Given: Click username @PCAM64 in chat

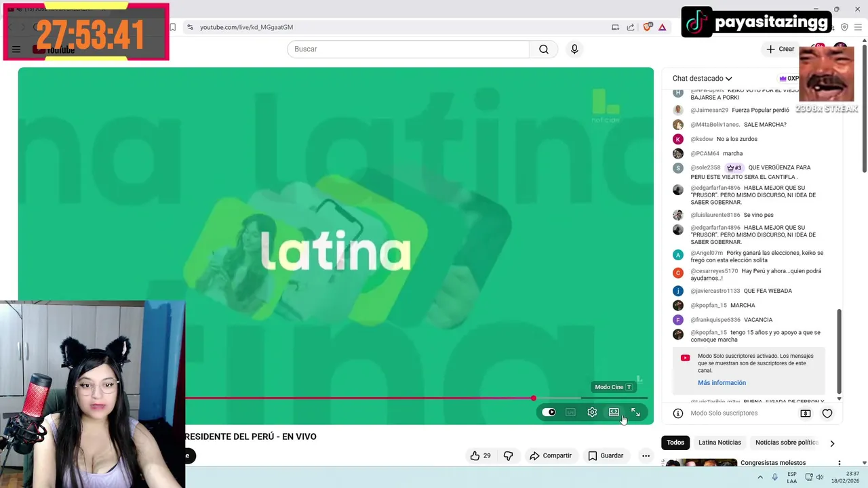Looking at the screenshot, I should 705,154.
